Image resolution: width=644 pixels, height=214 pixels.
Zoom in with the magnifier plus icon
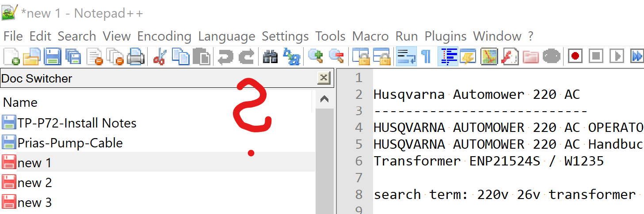coord(316,57)
